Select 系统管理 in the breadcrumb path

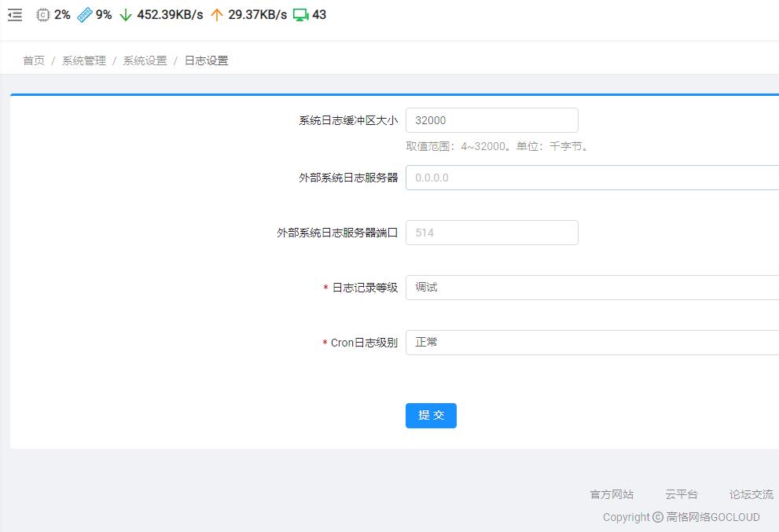[x=84, y=61]
